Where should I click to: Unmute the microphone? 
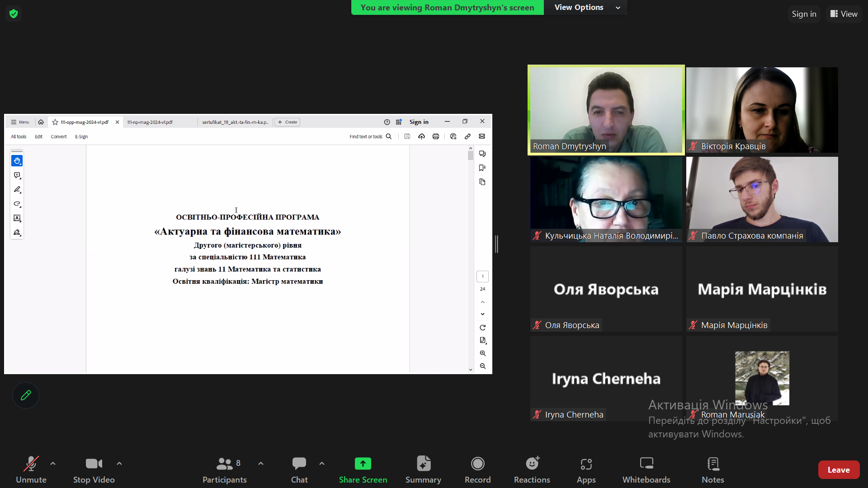31,469
